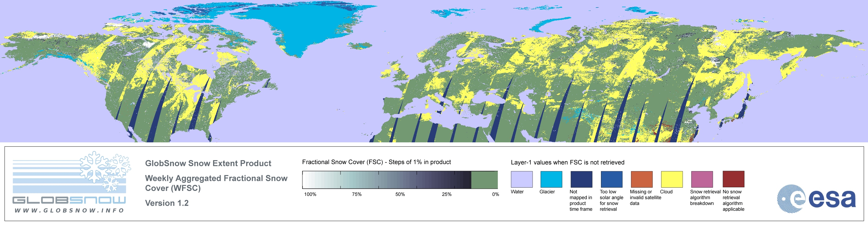The width and height of the screenshot is (868, 225).
Task: Click the Water legend color swatch
Action: point(522,179)
